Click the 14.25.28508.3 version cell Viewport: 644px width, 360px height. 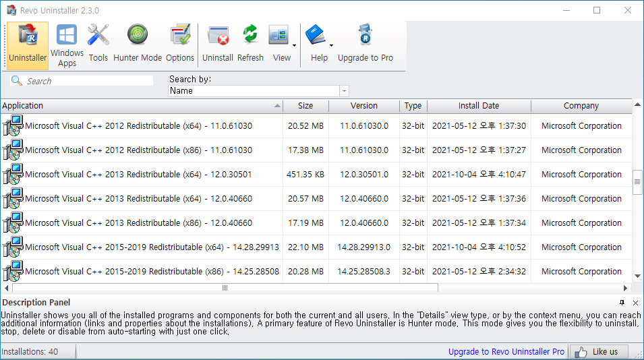click(x=364, y=271)
